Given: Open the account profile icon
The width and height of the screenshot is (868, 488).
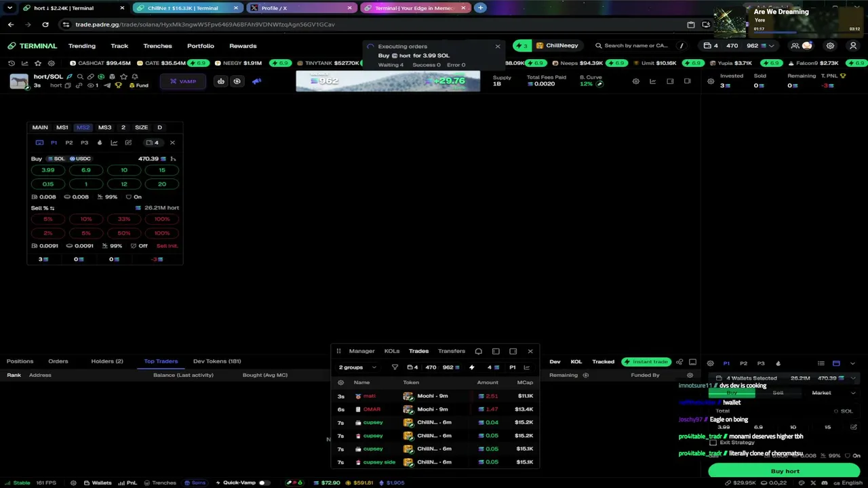Looking at the screenshot, I should (853, 46).
